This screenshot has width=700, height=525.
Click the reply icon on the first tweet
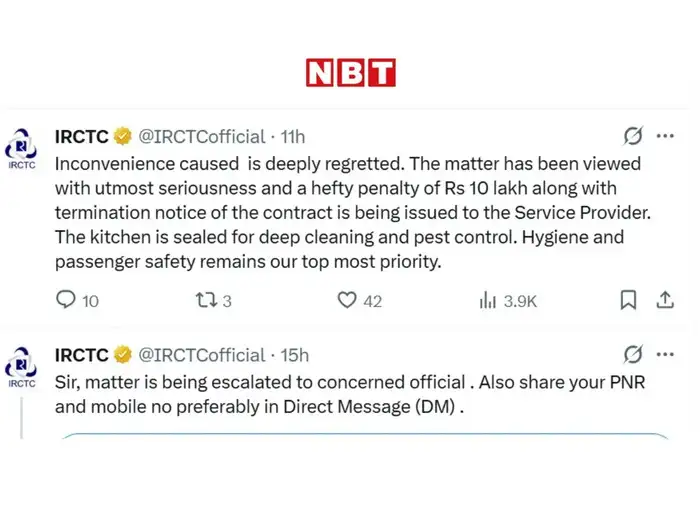coord(67,300)
